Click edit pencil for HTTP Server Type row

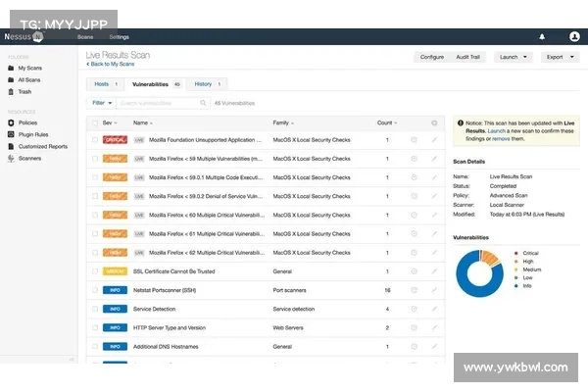pos(434,327)
